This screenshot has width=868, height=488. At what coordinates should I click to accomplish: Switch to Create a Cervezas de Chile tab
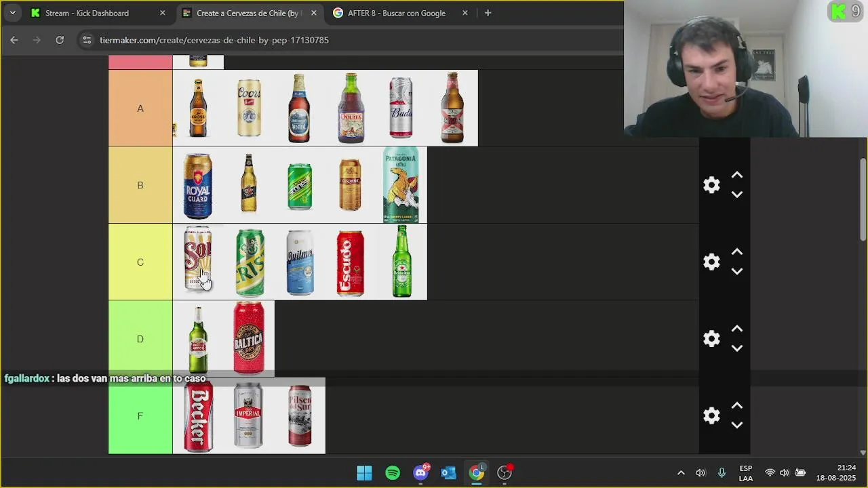(x=249, y=13)
